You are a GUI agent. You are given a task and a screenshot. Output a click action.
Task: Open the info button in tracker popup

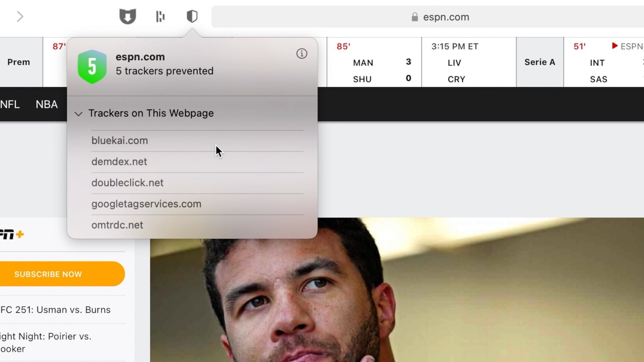302,53
